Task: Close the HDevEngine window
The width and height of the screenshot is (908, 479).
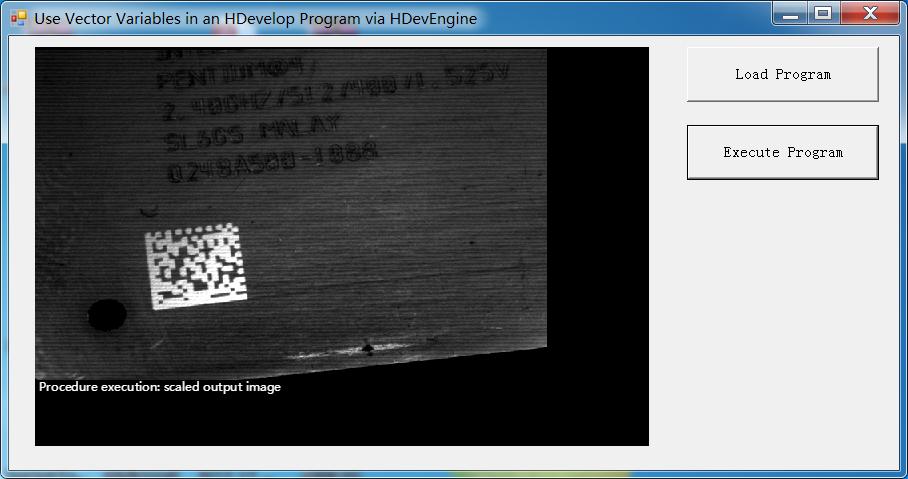Action: (870, 13)
